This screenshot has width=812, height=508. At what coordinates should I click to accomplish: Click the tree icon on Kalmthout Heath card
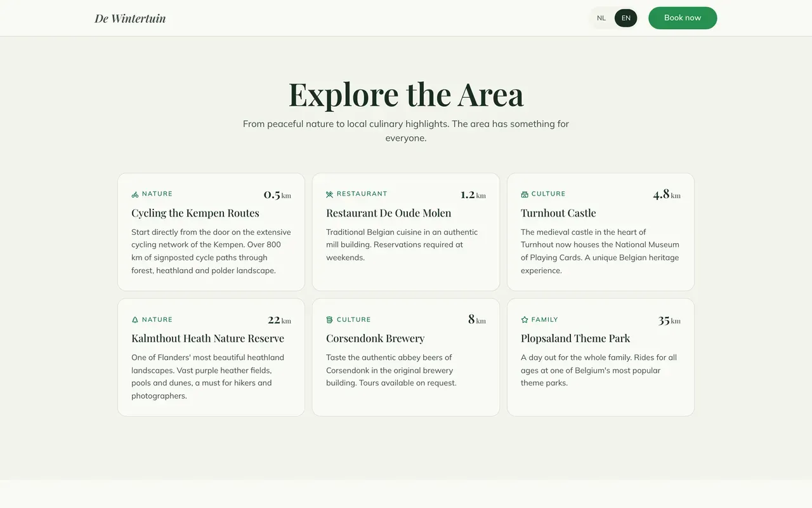[x=135, y=320]
